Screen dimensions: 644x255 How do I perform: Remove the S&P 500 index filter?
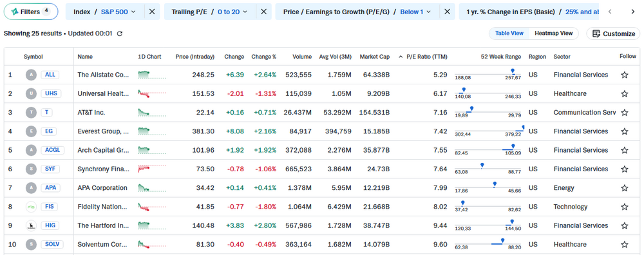coord(152,12)
